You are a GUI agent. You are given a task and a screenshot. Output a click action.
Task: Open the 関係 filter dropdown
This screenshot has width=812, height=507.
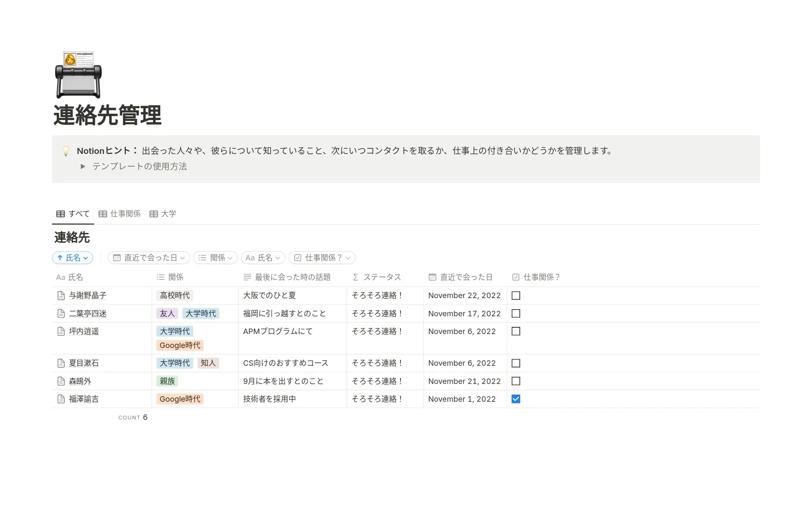(x=215, y=258)
